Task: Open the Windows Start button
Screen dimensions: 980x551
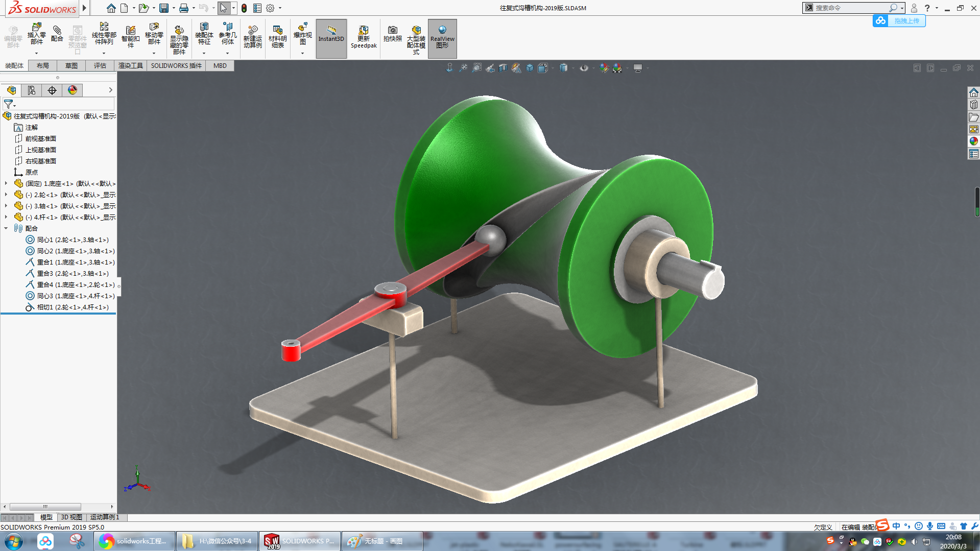Action: pyautogui.click(x=13, y=541)
